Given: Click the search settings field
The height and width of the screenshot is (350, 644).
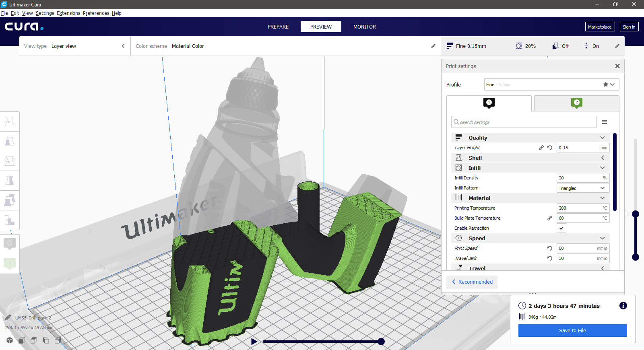Looking at the screenshot, I should pyautogui.click(x=524, y=122).
